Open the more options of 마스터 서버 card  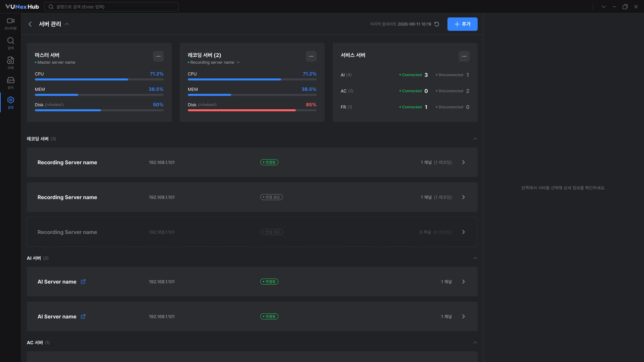tap(158, 56)
